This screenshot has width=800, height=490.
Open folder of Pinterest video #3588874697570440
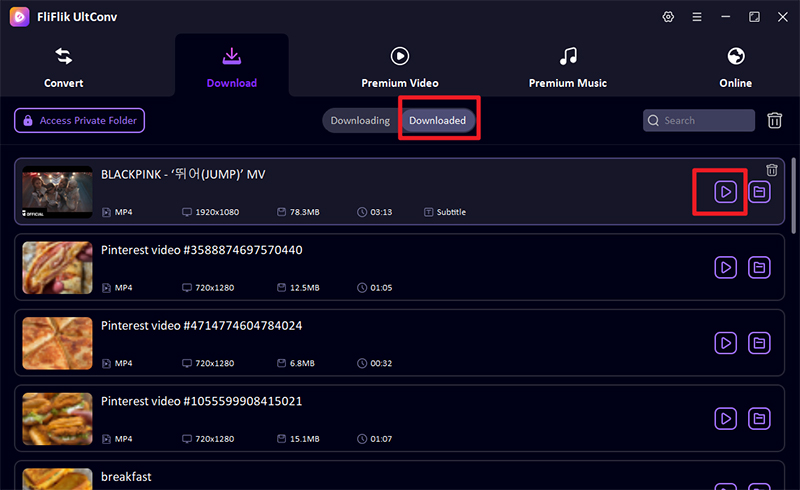pyautogui.click(x=759, y=267)
